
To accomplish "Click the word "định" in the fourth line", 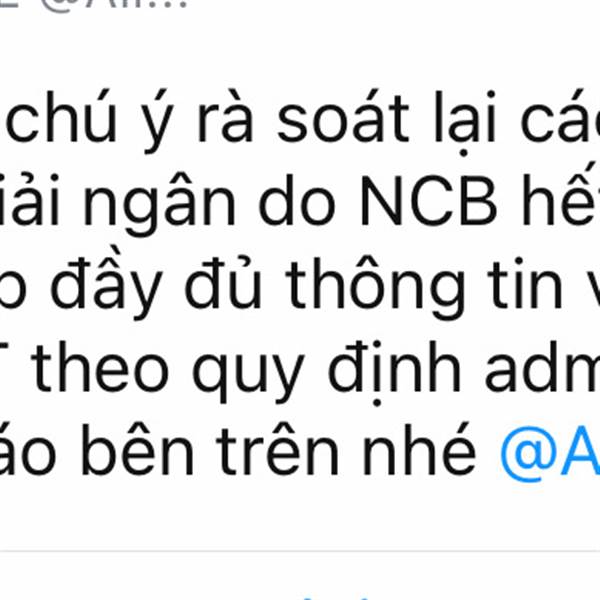I will click(x=395, y=371).
